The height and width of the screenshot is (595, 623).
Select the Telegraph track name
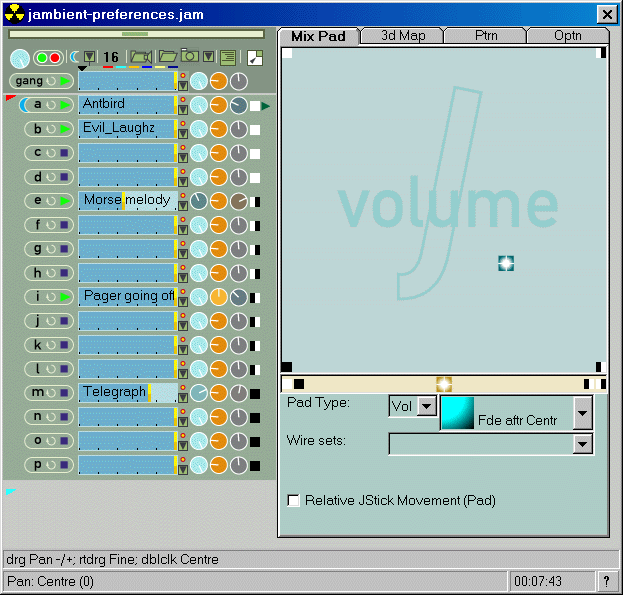(x=114, y=392)
